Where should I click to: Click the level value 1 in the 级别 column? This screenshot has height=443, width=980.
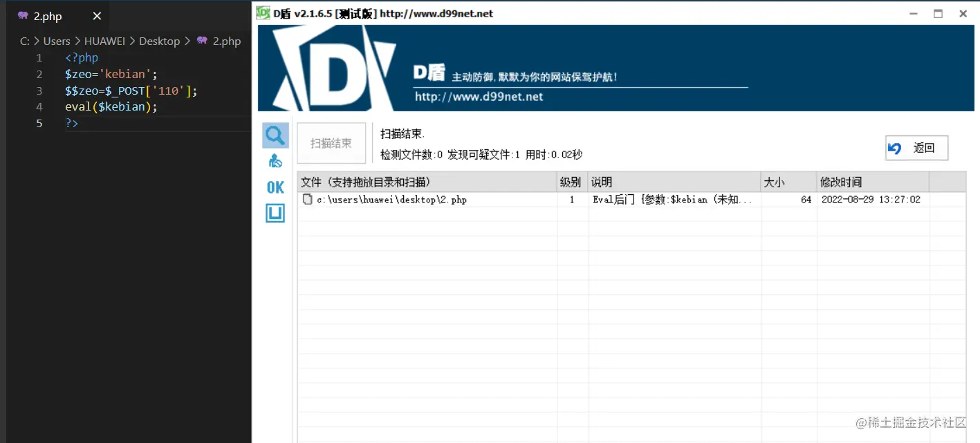click(x=572, y=200)
